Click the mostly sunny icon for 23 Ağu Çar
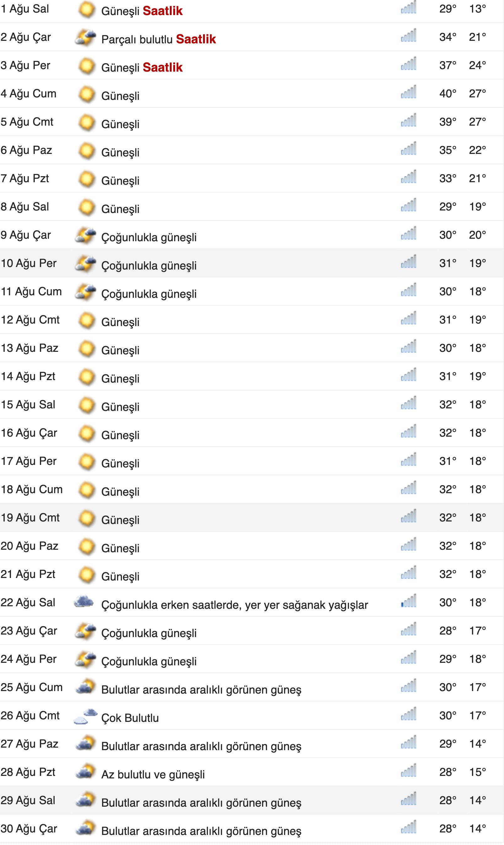The width and height of the screenshot is (504, 845). coord(86,630)
